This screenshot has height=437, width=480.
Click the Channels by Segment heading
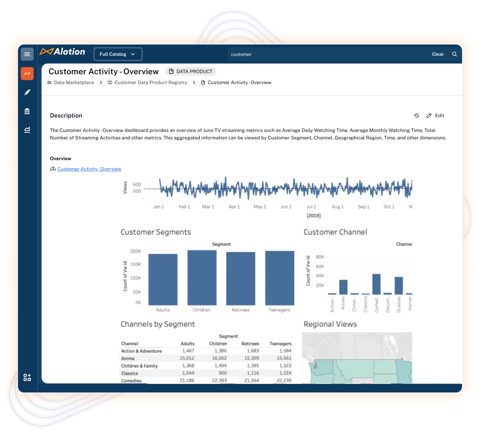[x=158, y=324]
